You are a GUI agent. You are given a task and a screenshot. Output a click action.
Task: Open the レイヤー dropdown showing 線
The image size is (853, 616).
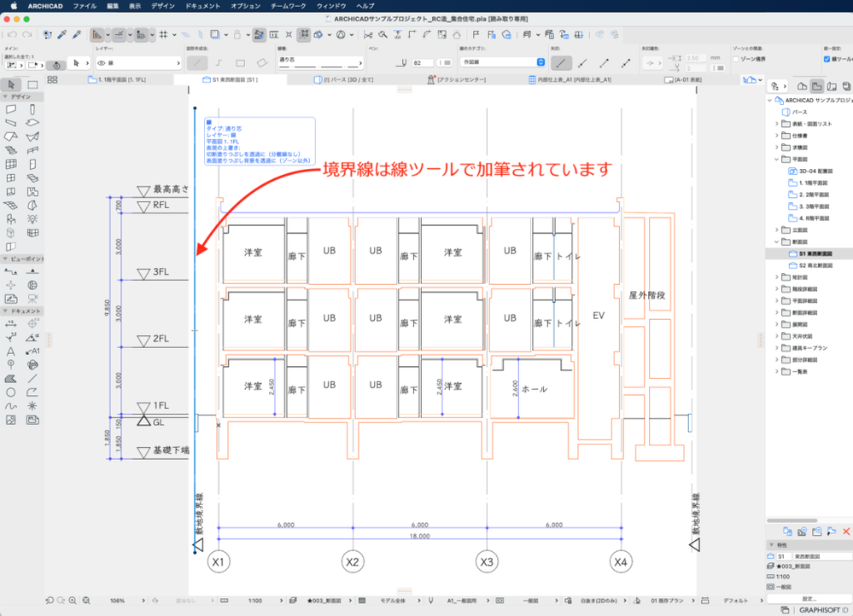click(x=138, y=63)
